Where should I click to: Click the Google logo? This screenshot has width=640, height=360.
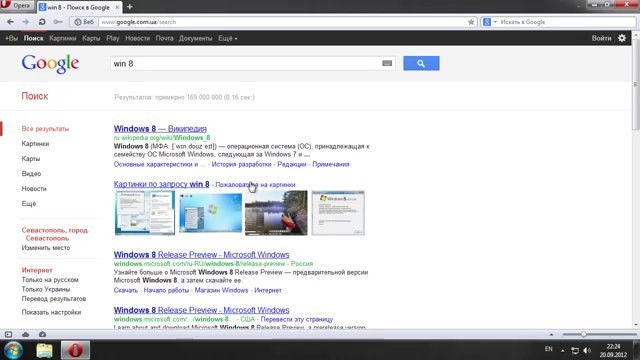click(50, 64)
